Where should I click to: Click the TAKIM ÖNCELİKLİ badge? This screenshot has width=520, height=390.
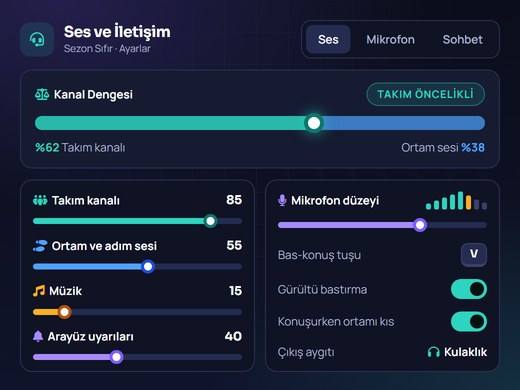pos(426,94)
